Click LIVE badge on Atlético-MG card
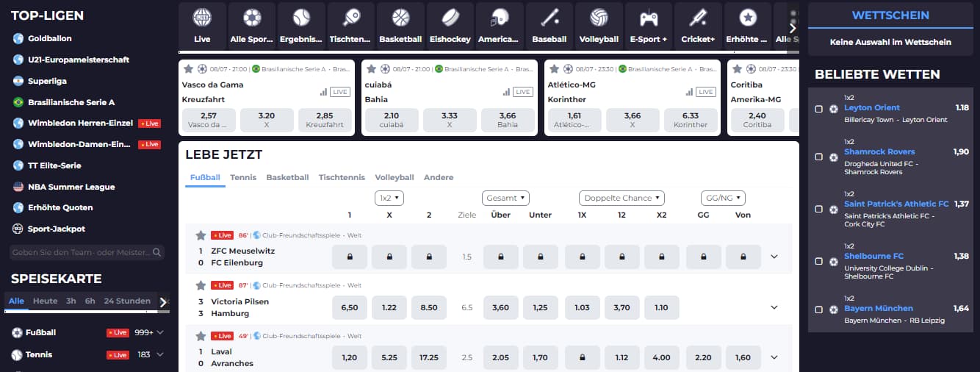Screen dimensions: 980x372 click(706, 92)
